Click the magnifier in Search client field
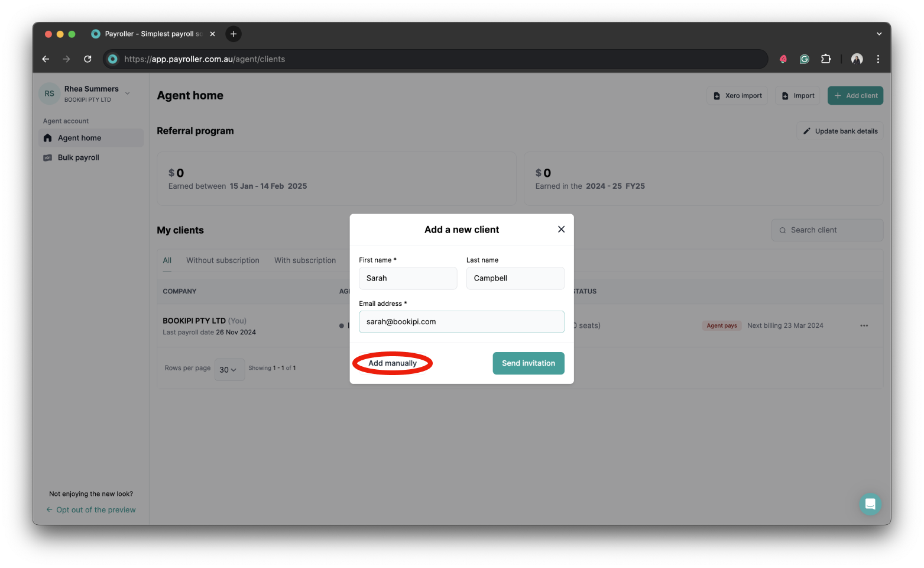This screenshot has width=924, height=568. (x=782, y=230)
